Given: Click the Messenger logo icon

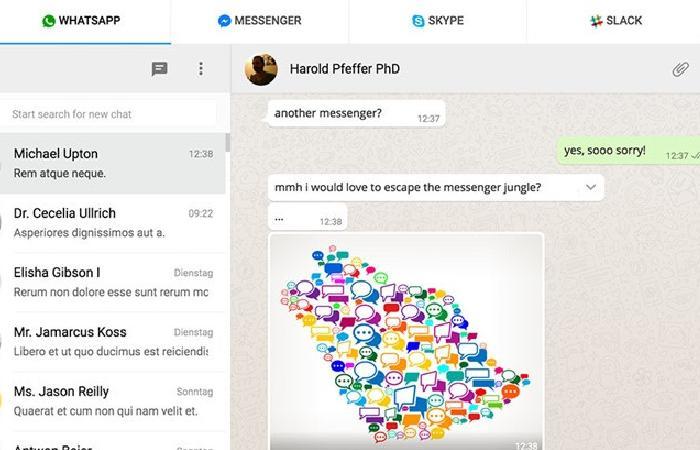Looking at the screenshot, I should [224, 21].
